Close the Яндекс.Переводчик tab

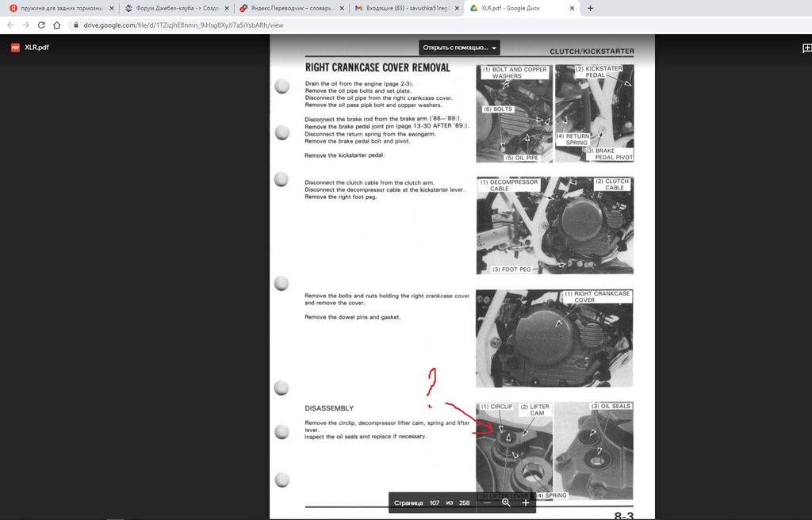click(342, 8)
